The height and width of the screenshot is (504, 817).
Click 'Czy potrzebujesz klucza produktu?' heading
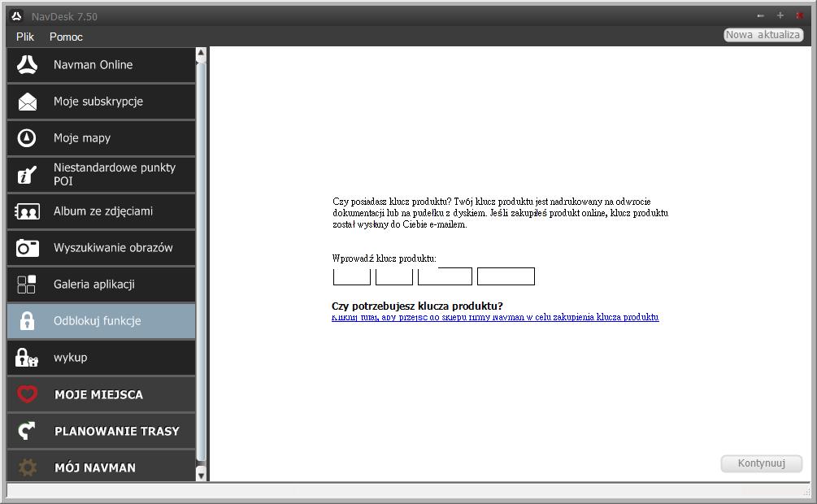click(x=417, y=306)
